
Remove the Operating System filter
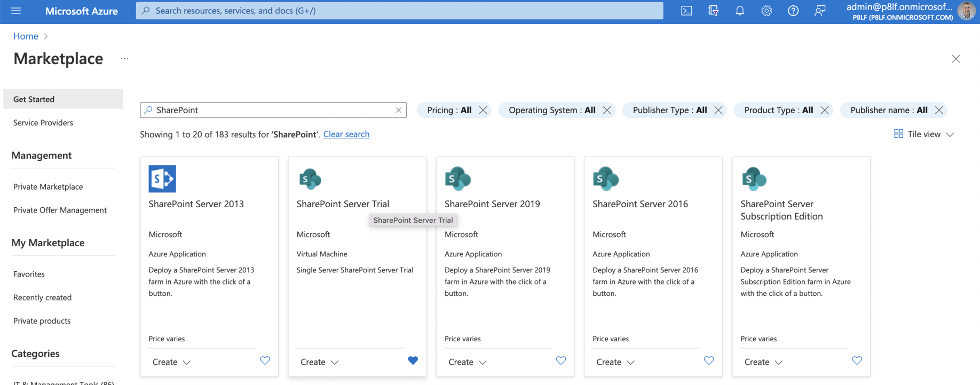pyautogui.click(x=607, y=110)
